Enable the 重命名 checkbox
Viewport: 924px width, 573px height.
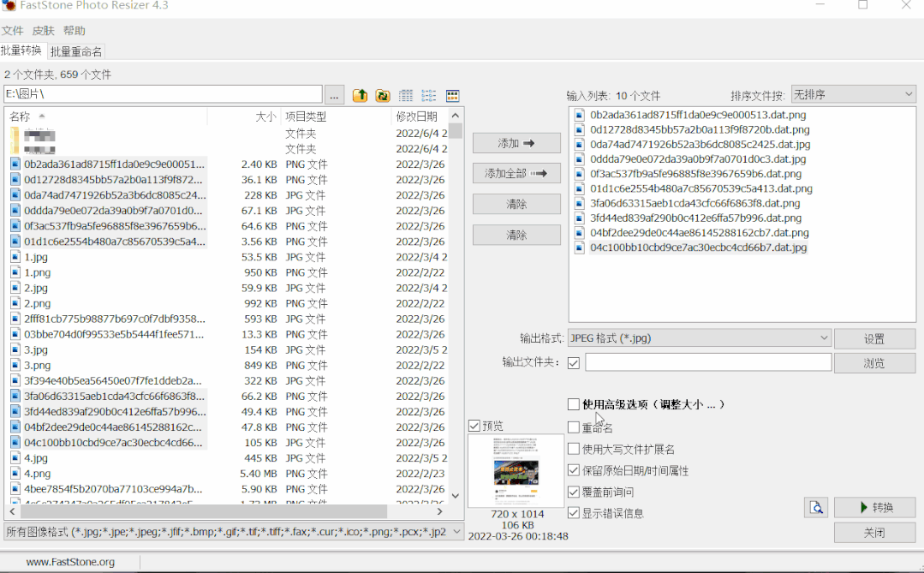coord(574,426)
